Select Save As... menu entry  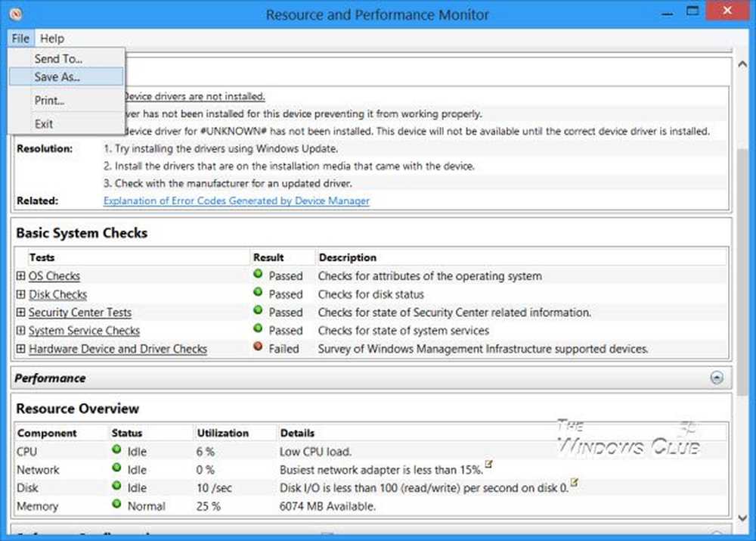(67, 76)
